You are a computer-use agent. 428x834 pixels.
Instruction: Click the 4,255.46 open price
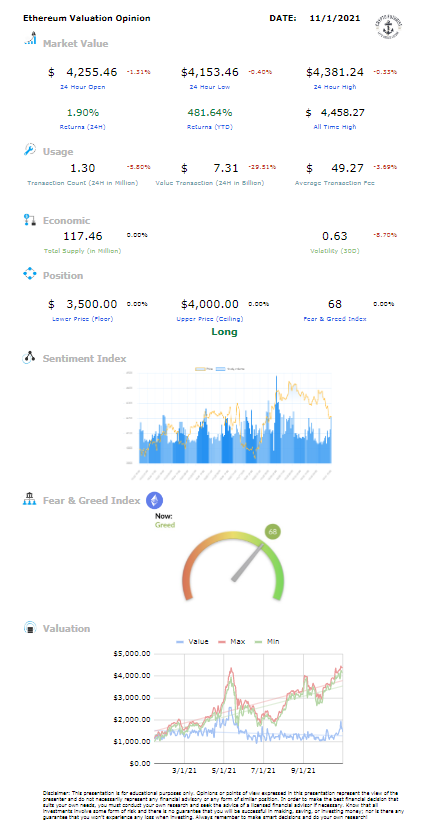pos(91,72)
